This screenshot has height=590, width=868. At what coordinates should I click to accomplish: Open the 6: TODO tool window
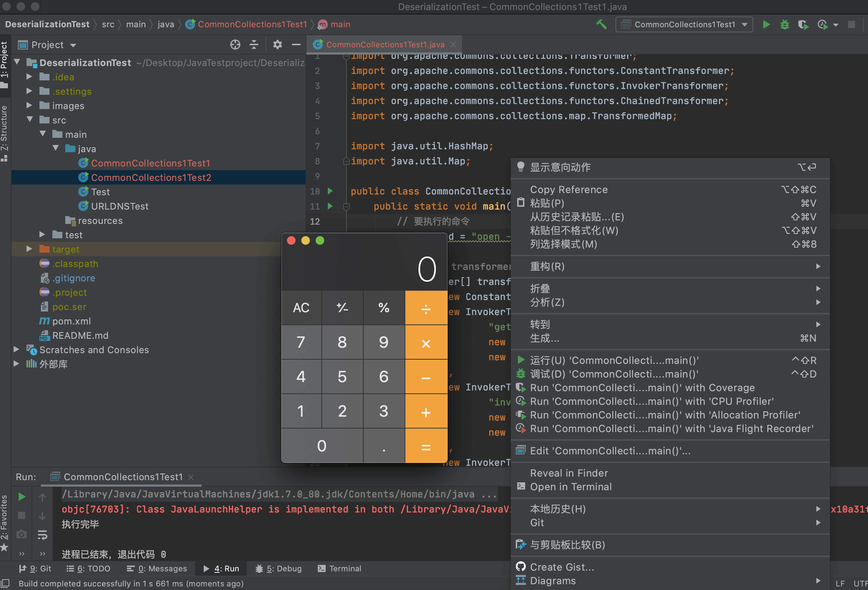click(88, 569)
